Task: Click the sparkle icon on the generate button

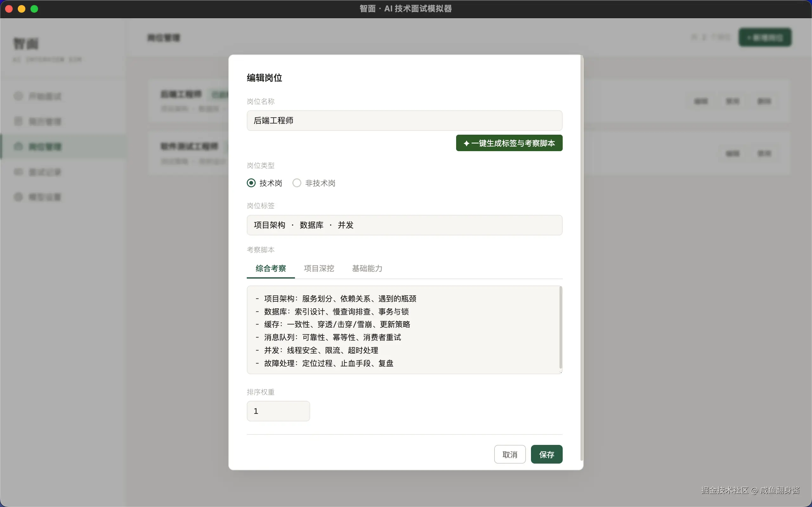Action: 467,143
